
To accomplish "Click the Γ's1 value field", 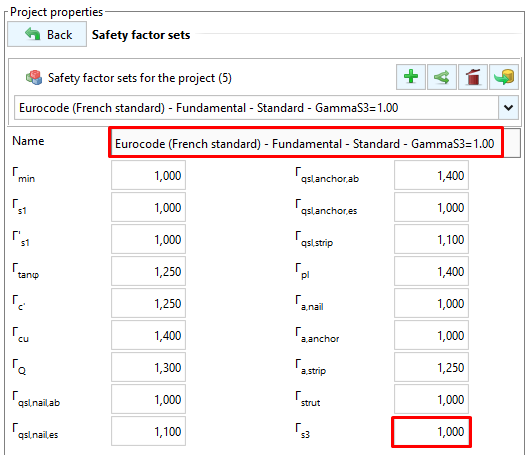I will (x=148, y=239).
